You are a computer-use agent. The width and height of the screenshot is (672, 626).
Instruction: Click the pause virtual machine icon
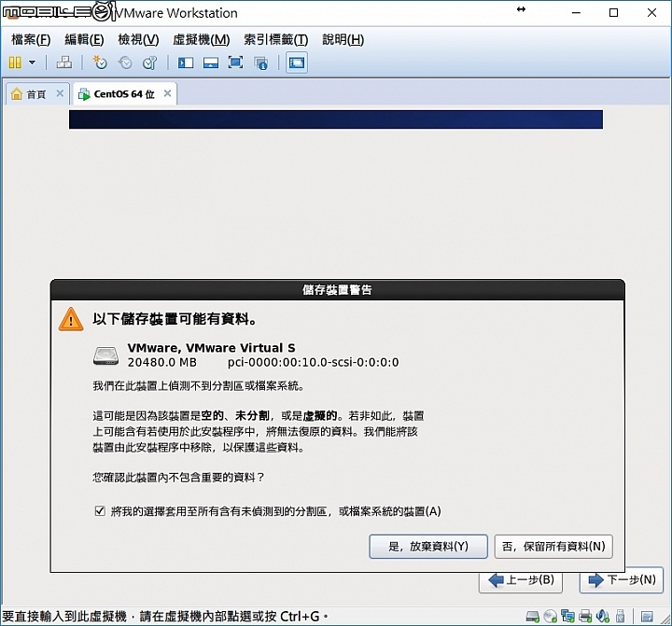pos(15,63)
